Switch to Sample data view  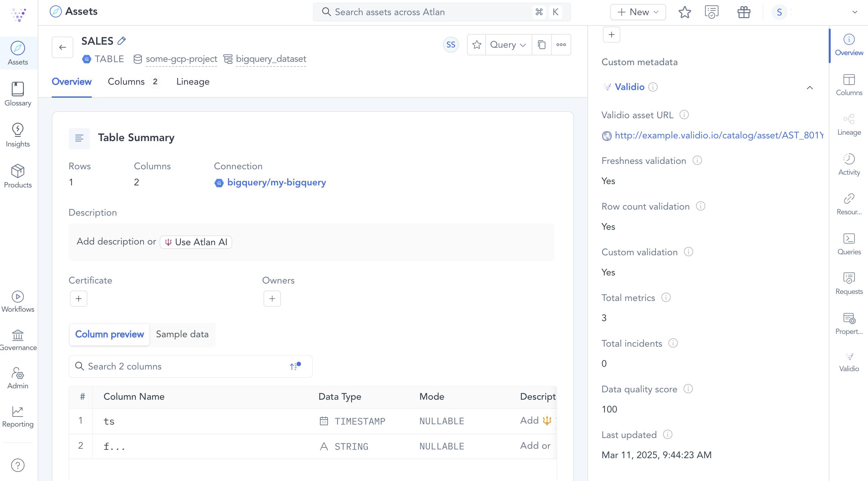[182, 334]
